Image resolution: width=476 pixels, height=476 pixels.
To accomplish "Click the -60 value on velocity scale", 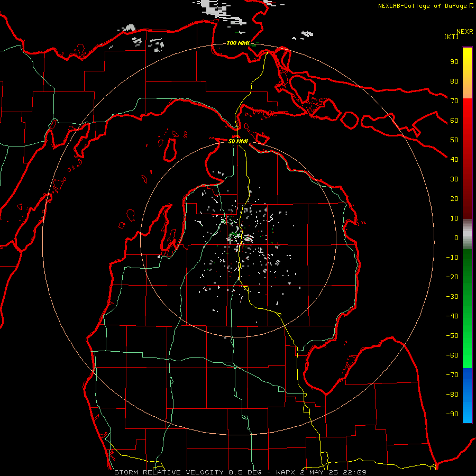I will point(452,355).
